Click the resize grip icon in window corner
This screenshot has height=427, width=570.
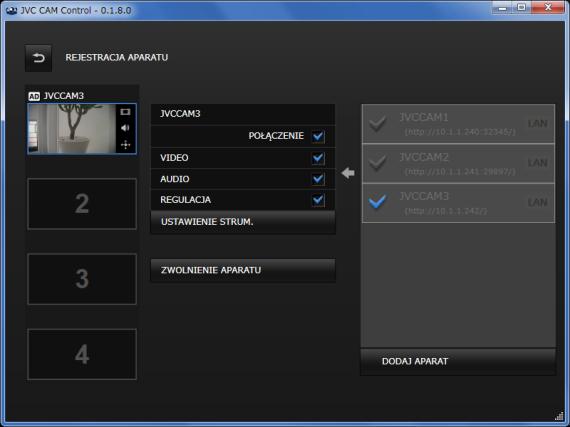[559, 416]
